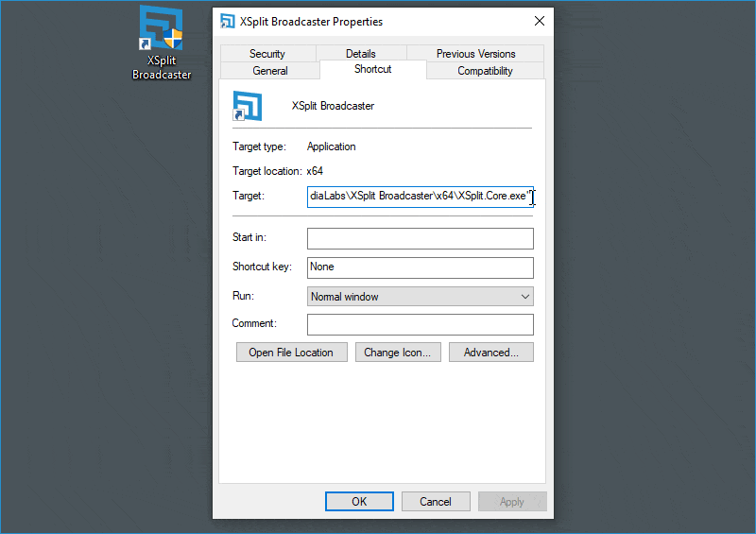Open the Previous Versions tab
The height and width of the screenshot is (534, 756).
click(475, 54)
